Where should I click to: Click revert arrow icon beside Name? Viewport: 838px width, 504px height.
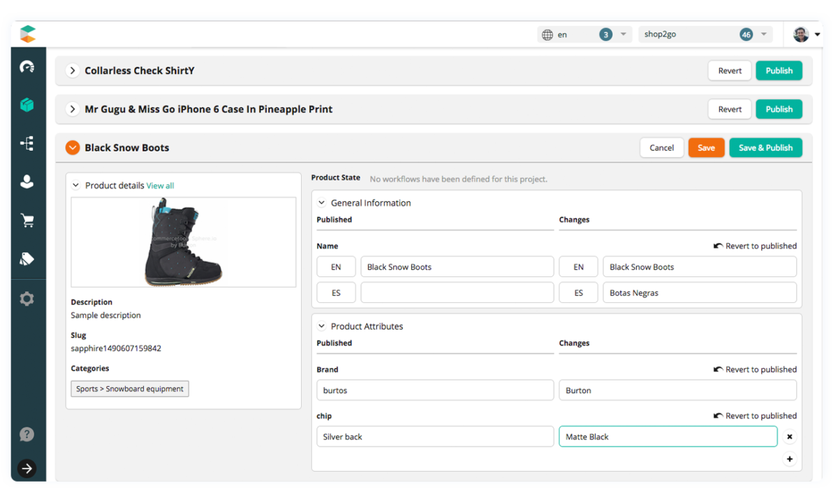point(718,246)
